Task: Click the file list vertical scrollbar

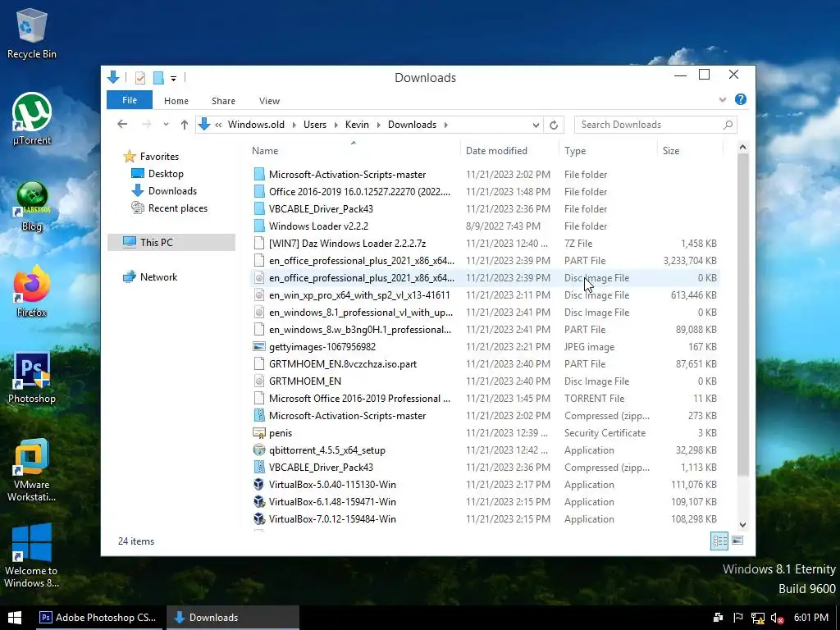Action: (x=742, y=315)
